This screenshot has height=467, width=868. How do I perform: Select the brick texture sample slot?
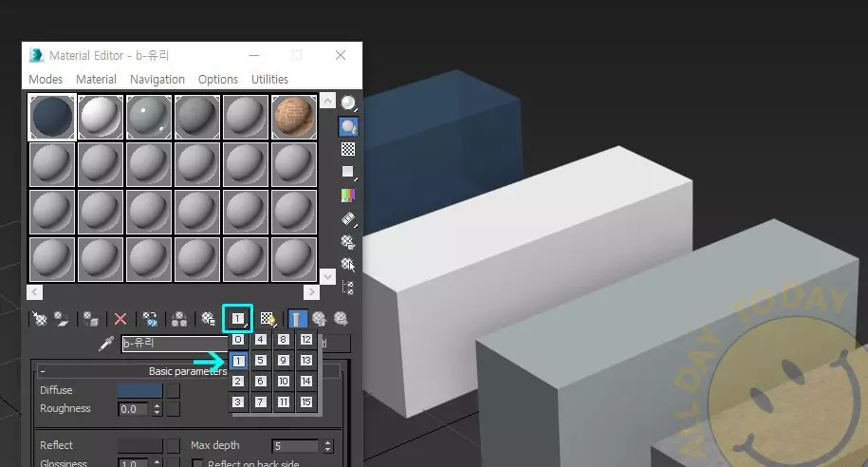(294, 117)
